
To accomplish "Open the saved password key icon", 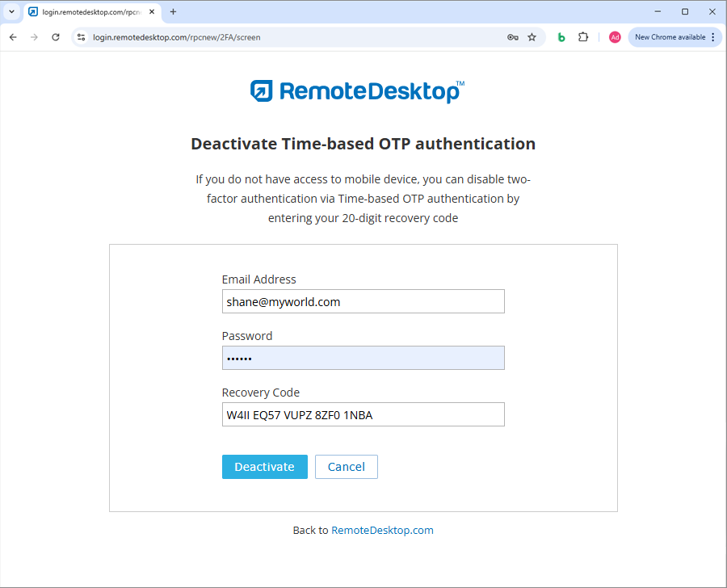I will click(512, 37).
